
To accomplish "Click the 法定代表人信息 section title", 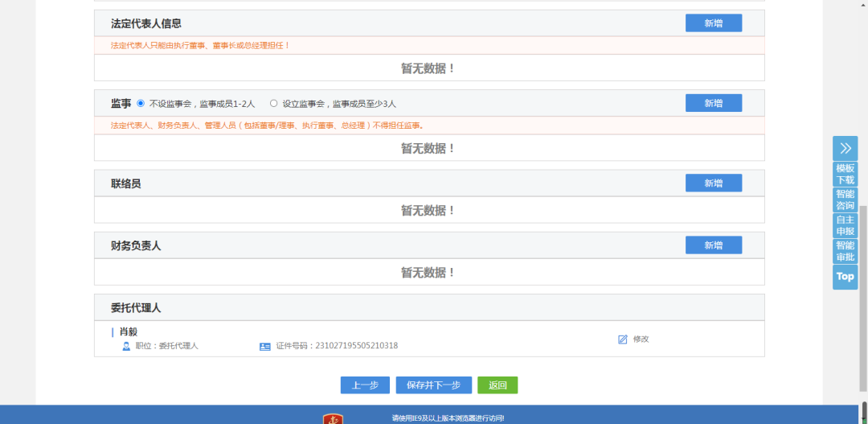I will pyautogui.click(x=146, y=23).
